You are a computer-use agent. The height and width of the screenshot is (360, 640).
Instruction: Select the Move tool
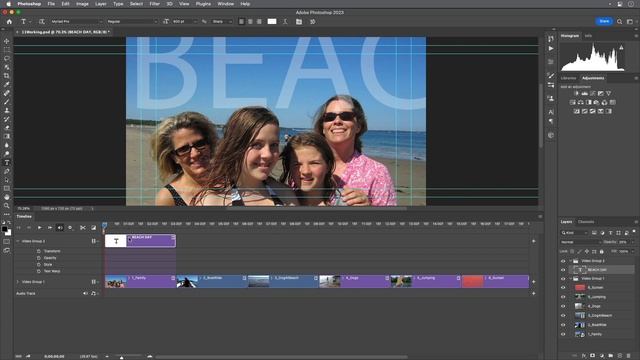[7, 41]
